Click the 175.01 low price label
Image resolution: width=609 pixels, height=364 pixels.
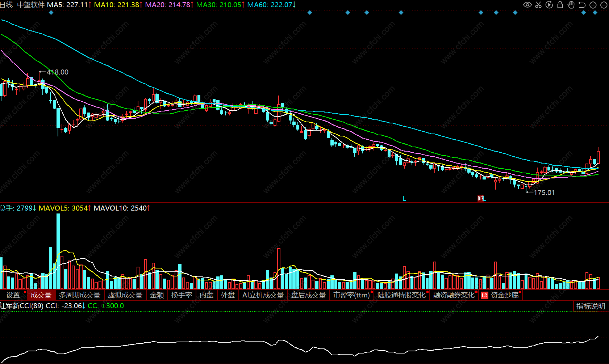point(544,192)
